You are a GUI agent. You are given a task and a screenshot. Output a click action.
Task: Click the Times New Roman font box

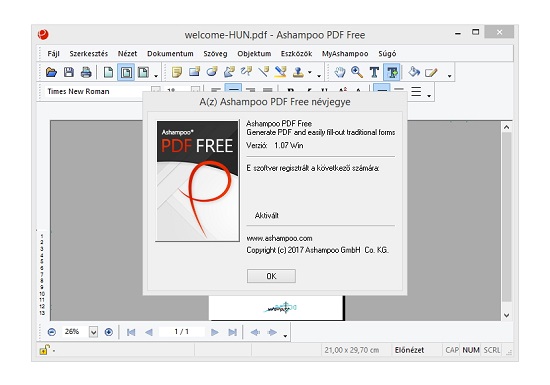[x=98, y=92]
